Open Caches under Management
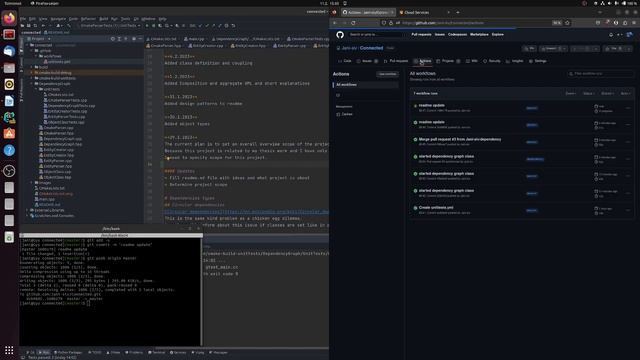This screenshot has height=360, width=640. 344,114
